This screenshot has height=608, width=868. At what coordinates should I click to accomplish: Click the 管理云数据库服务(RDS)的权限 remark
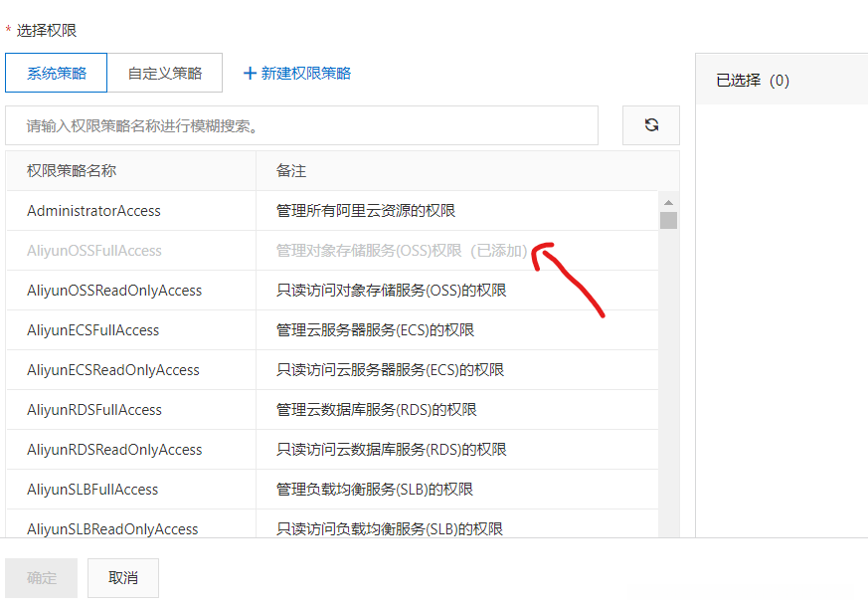[x=376, y=410]
